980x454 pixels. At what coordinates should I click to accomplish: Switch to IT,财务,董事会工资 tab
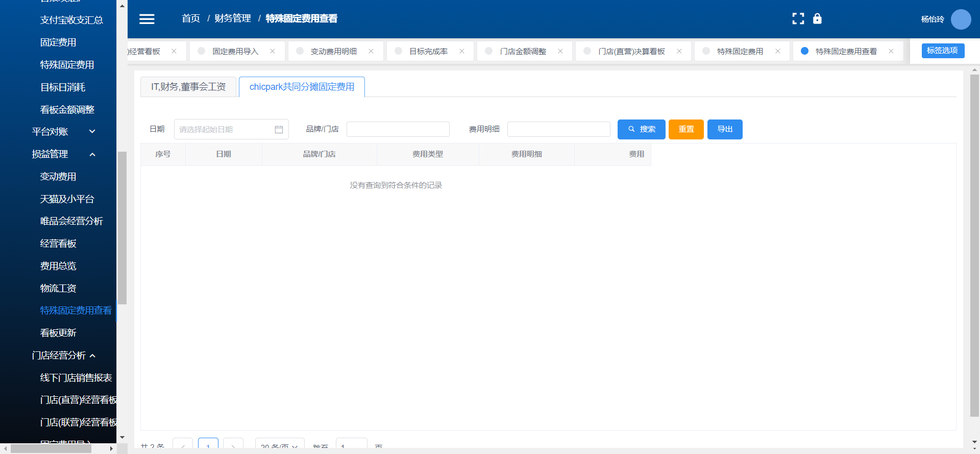pos(188,87)
